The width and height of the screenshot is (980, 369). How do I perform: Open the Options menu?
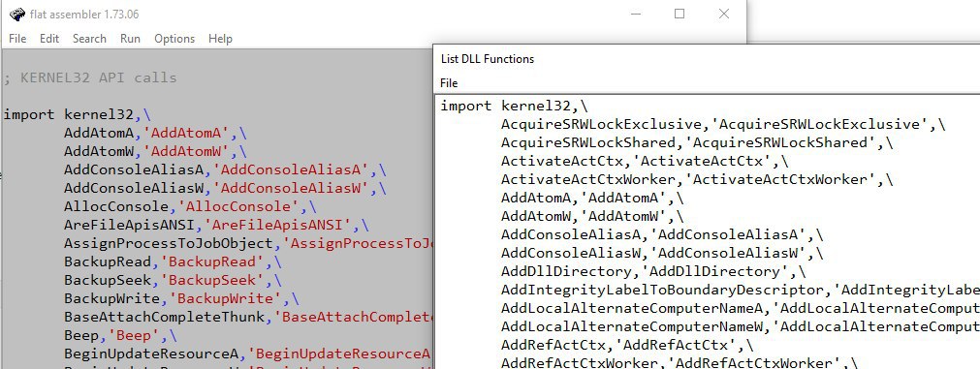click(174, 39)
